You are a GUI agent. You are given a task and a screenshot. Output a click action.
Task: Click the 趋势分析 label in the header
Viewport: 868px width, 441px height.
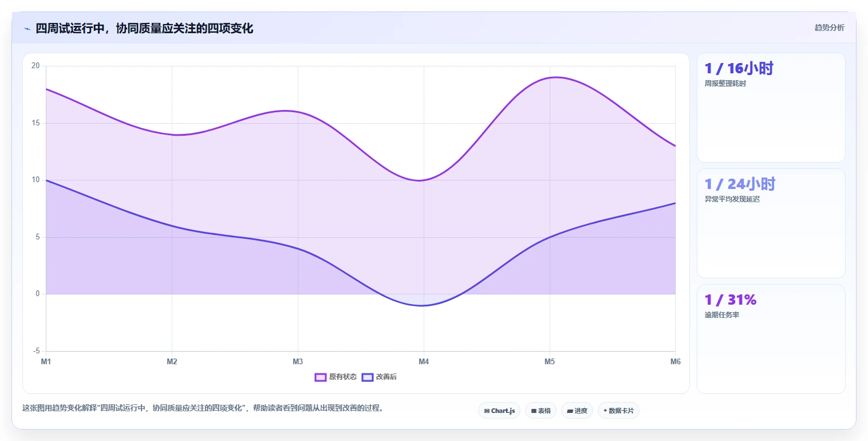(829, 27)
